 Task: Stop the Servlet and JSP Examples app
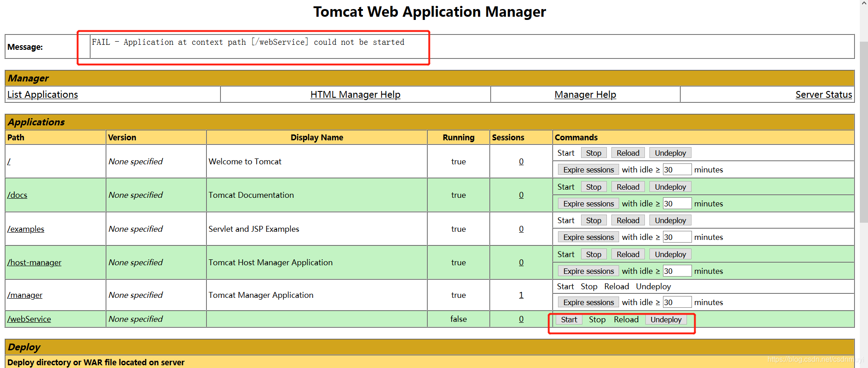(x=594, y=220)
